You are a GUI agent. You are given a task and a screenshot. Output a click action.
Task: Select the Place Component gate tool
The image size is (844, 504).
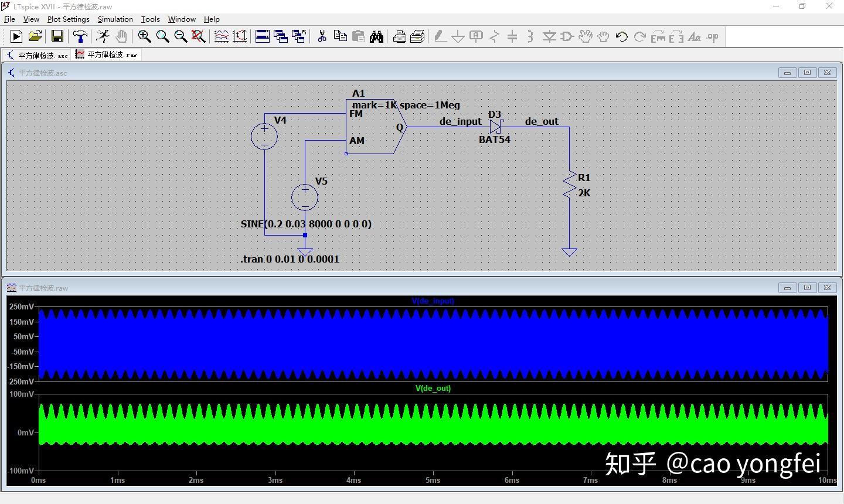(567, 36)
